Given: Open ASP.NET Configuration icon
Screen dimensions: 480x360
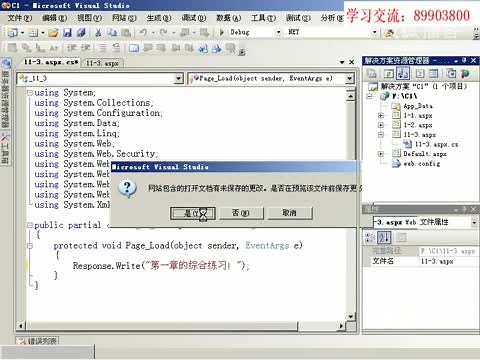Looking at the screenshot, I should coord(465,73).
